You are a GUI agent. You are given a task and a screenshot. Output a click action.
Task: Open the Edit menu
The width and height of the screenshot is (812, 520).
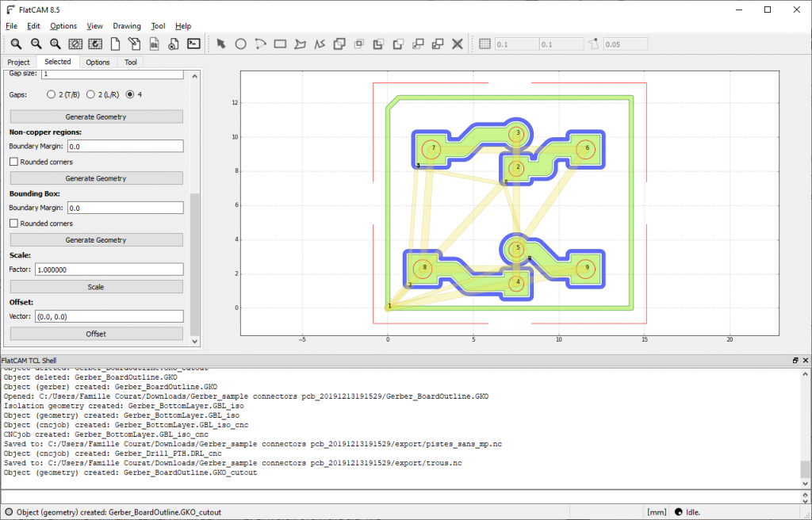click(x=33, y=26)
